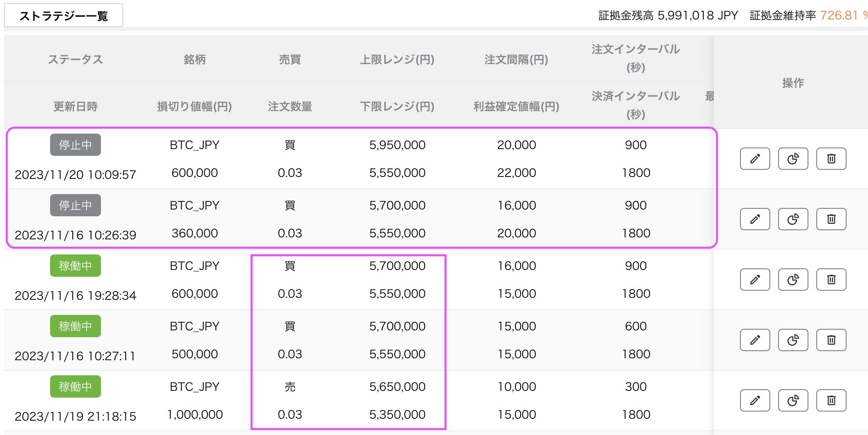Edit the stopped strategy from 2023/11/20
This screenshot has height=435, width=868.
(x=754, y=159)
